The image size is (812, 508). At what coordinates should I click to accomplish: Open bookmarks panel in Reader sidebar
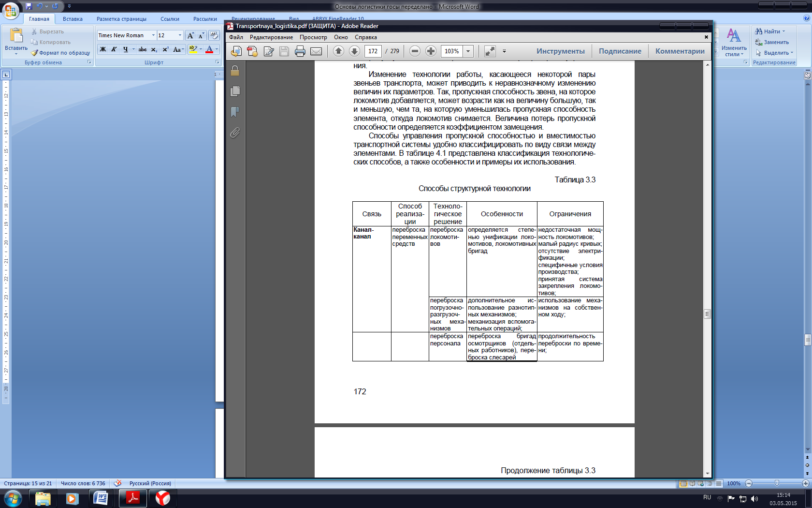coord(235,112)
